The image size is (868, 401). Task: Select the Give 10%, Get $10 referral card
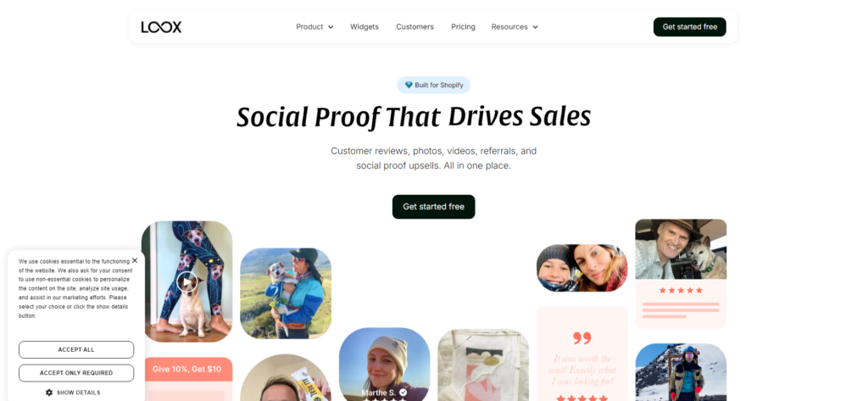coord(187,379)
